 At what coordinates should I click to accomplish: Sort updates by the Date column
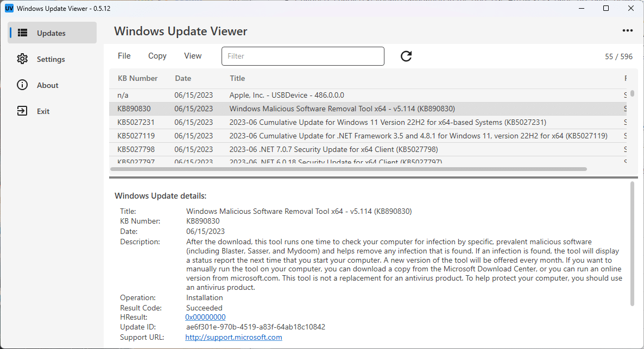coord(183,78)
